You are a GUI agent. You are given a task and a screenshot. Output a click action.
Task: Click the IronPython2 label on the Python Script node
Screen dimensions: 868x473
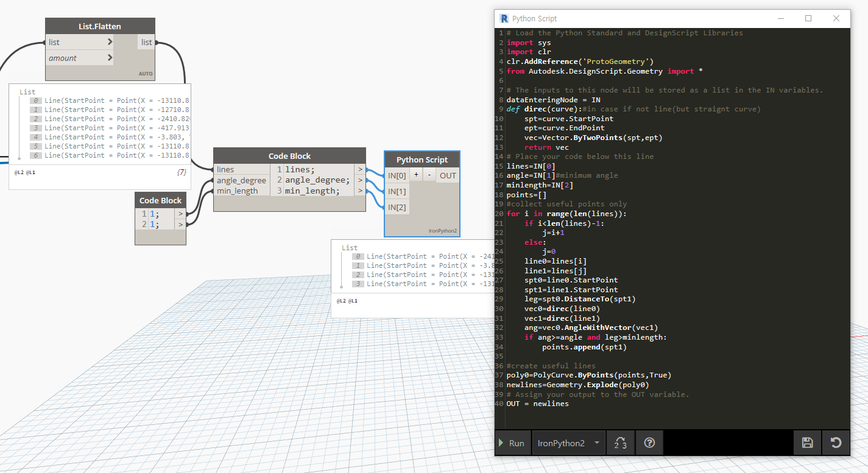[442, 231]
